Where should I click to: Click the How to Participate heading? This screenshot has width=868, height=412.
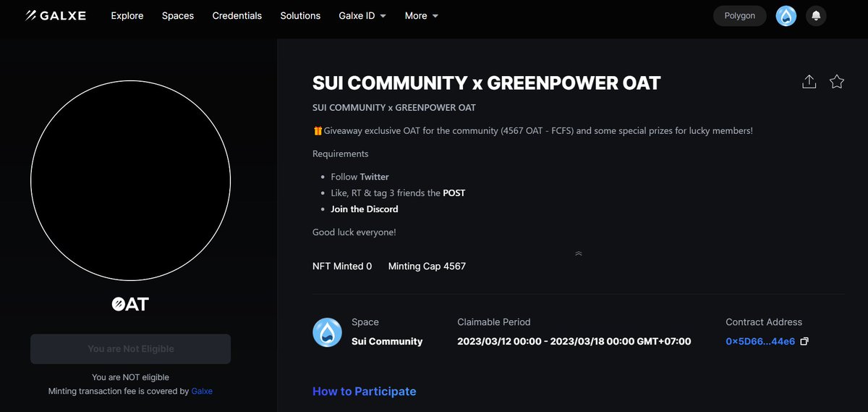pyautogui.click(x=365, y=391)
